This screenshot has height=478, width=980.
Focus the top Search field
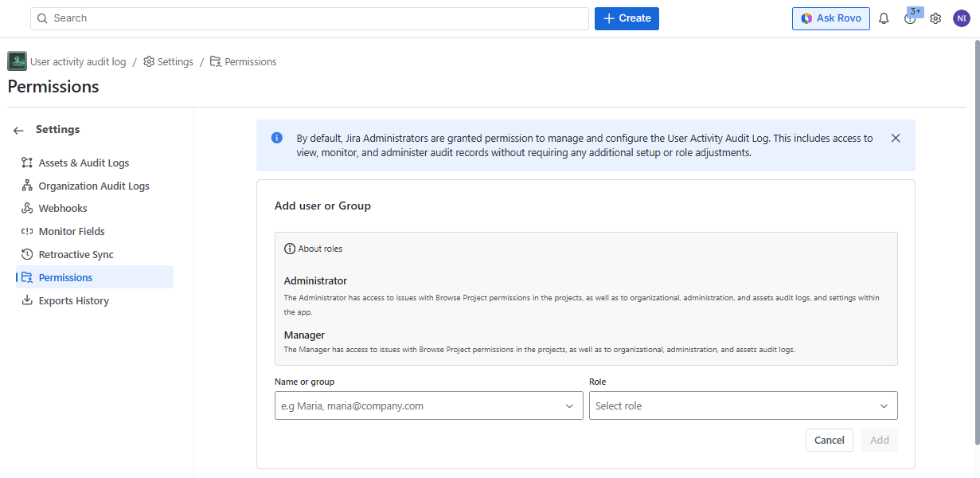point(310,18)
